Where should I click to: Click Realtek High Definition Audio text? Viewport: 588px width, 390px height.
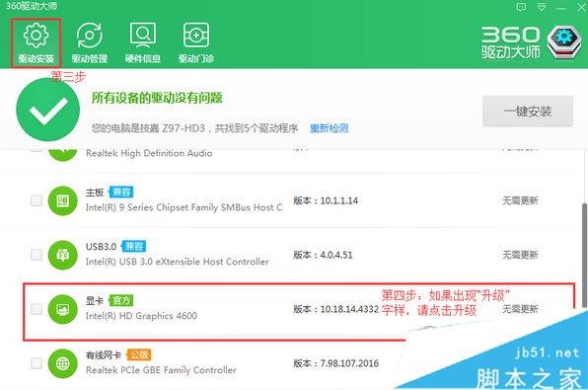click(x=149, y=153)
